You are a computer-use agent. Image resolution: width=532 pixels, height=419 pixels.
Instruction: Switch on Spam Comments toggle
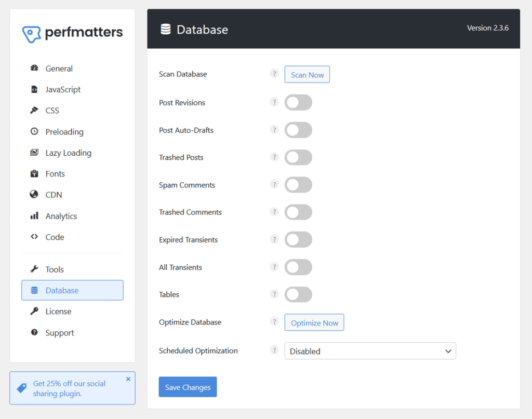(298, 185)
